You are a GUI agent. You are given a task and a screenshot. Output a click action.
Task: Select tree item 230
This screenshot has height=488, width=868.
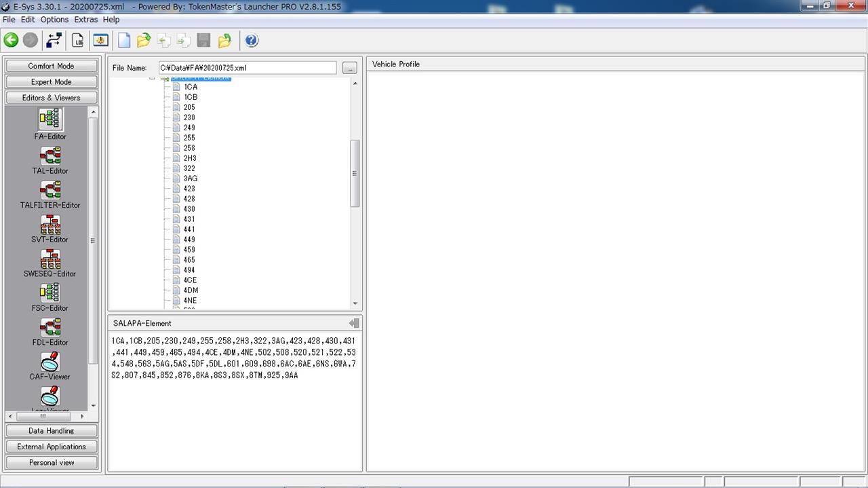189,117
